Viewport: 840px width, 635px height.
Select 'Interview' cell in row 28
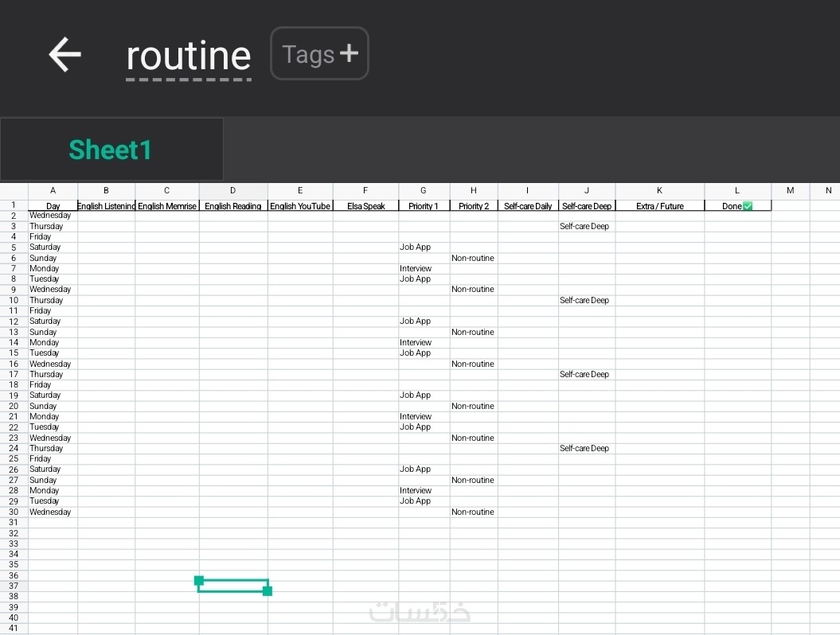click(x=424, y=490)
